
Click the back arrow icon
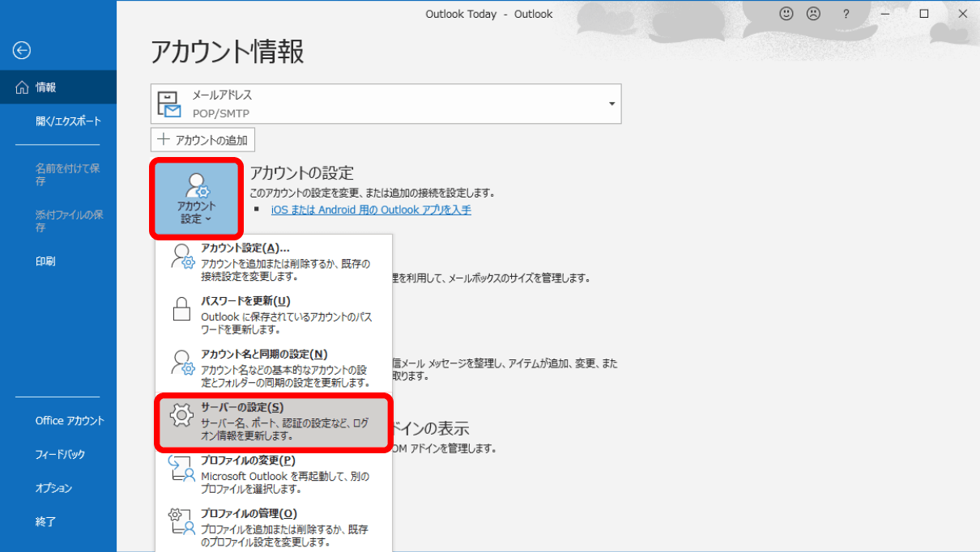(22, 50)
